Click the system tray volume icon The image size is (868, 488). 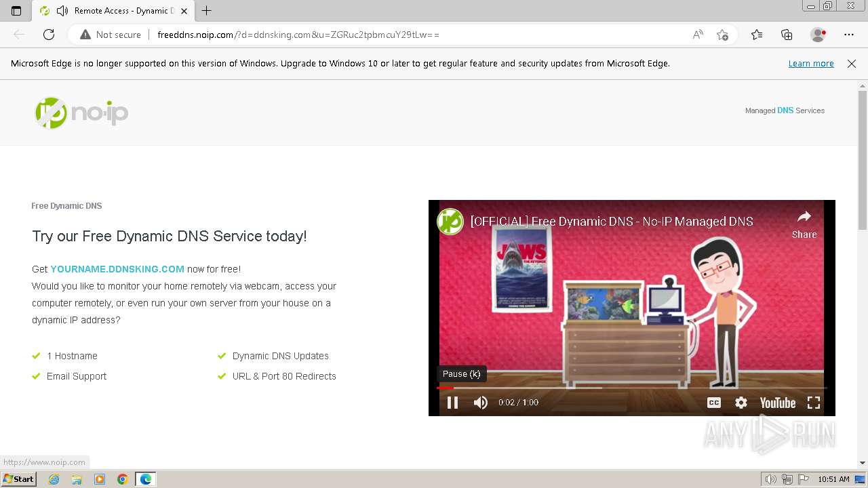[x=772, y=479]
